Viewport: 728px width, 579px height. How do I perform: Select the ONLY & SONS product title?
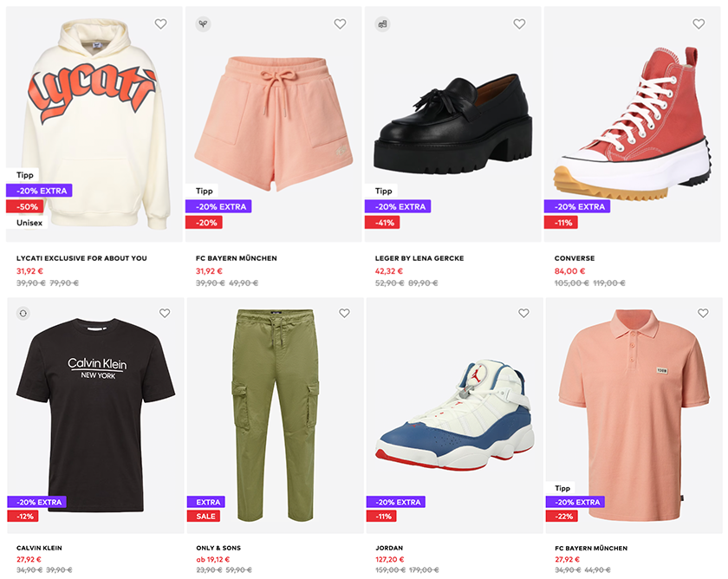tap(218, 548)
